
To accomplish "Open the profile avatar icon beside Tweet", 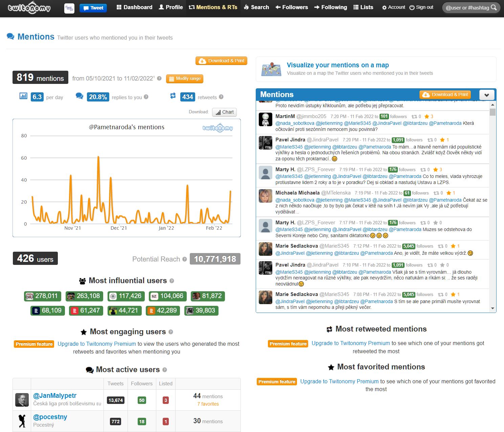I will 69,8.
